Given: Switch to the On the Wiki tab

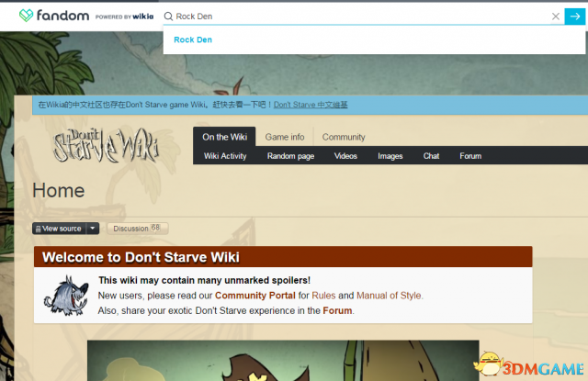Looking at the screenshot, I should click(224, 137).
